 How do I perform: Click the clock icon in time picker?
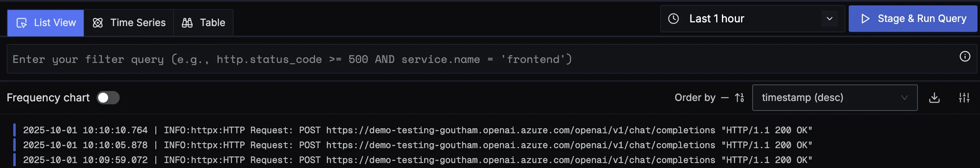coord(673,19)
